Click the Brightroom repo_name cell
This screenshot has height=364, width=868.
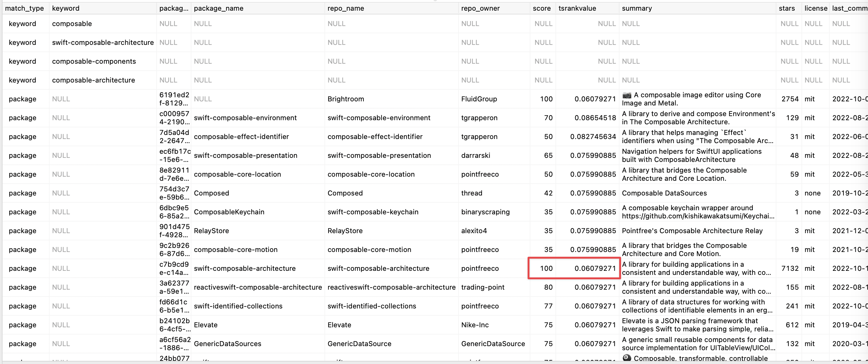click(346, 99)
